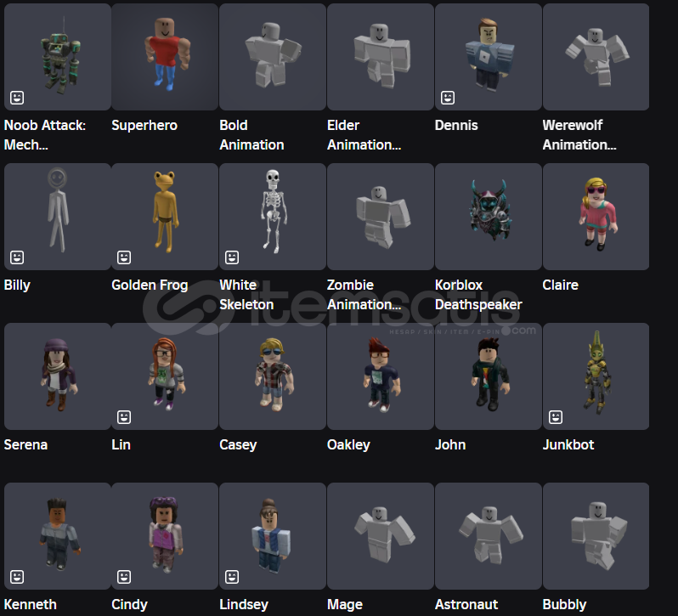Open the John avatar thumbnail
Image resolution: width=678 pixels, height=616 pixels.
[489, 376]
